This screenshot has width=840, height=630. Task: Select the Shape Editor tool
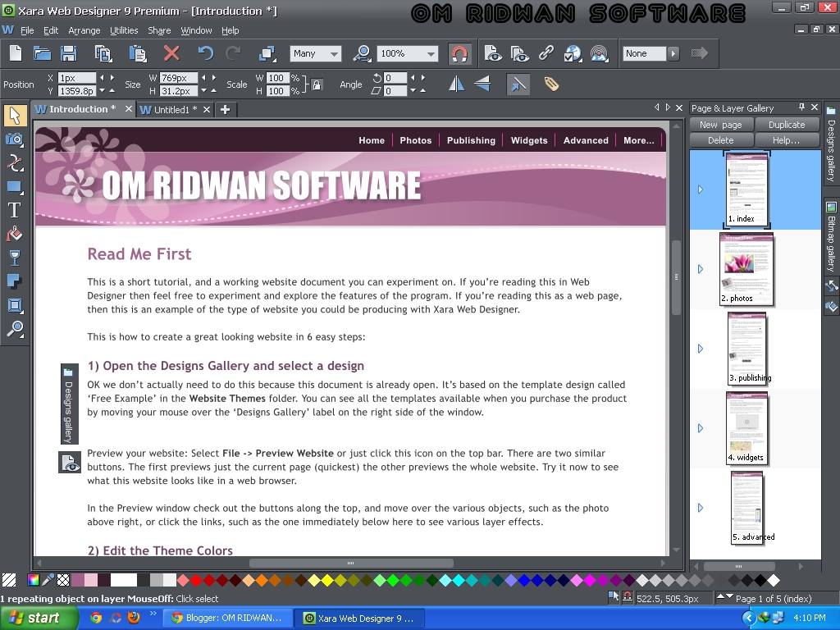[x=15, y=163]
